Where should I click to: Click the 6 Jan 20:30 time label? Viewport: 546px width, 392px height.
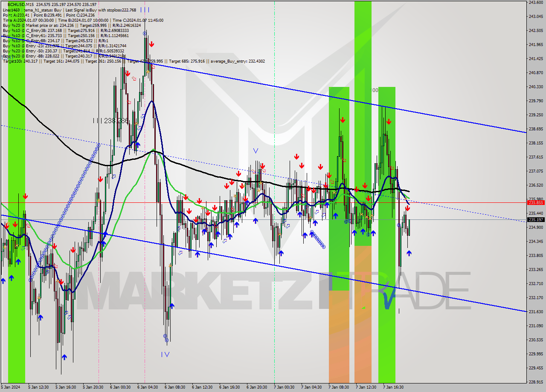pyautogui.click(x=257, y=387)
